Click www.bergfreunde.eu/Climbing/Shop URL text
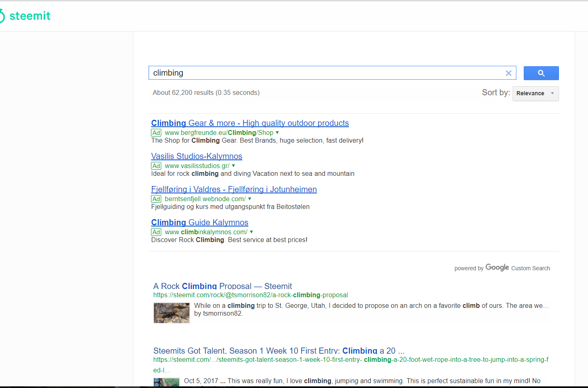This screenshot has width=588, height=388. tap(219, 133)
